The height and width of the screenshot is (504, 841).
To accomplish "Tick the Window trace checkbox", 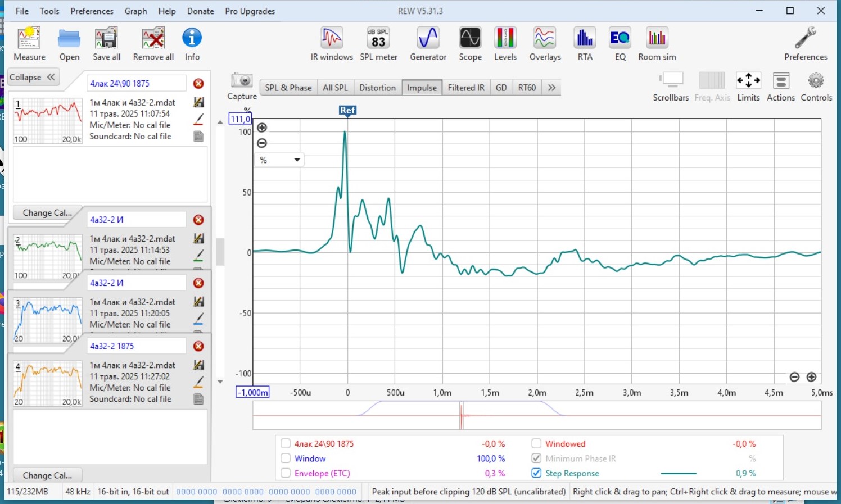I will click(x=286, y=458).
